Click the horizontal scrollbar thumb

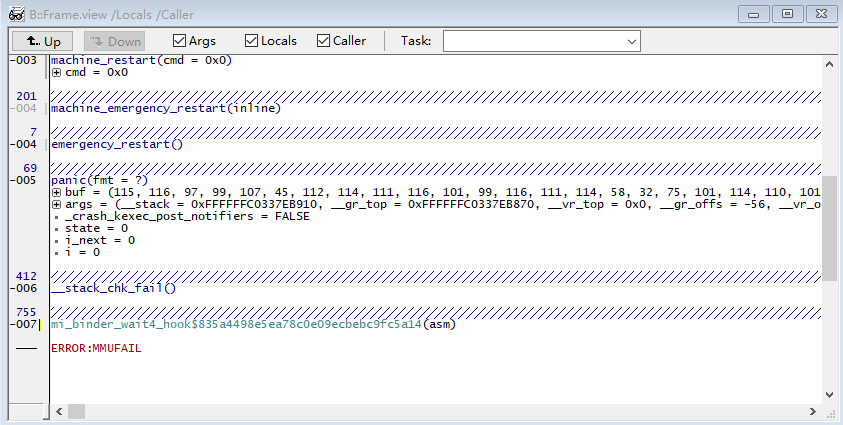(x=76, y=411)
